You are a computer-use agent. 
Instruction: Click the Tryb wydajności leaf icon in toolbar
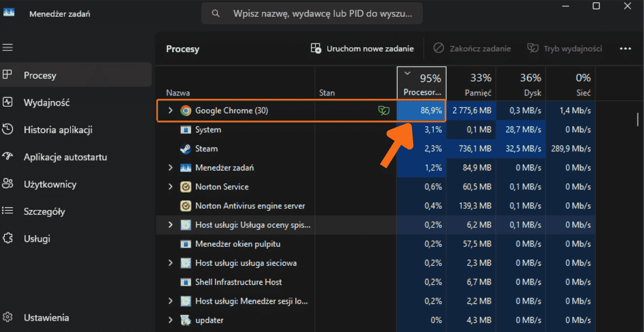[533, 48]
